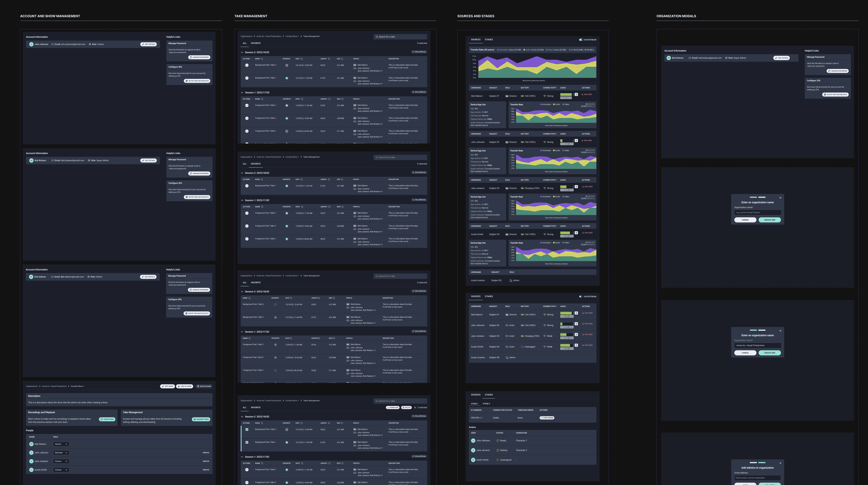The height and width of the screenshot is (485, 868).
Task: Uncheck the checked Background Test Take 2 row
Action: point(247,429)
